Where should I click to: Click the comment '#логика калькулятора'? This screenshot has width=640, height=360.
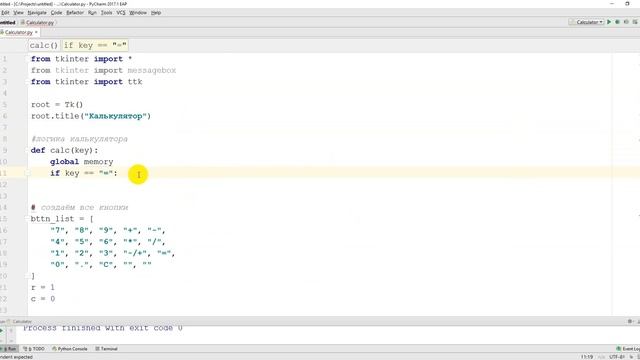(79, 139)
